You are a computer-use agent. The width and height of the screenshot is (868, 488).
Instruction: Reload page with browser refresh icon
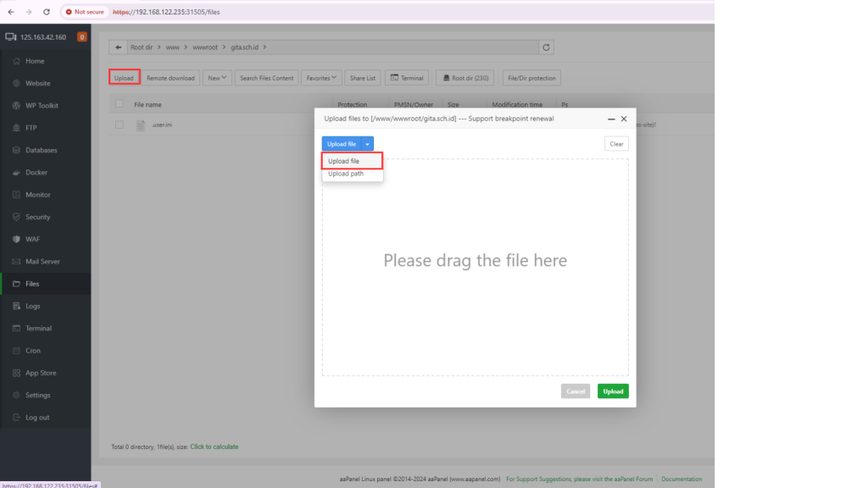pos(46,12)
